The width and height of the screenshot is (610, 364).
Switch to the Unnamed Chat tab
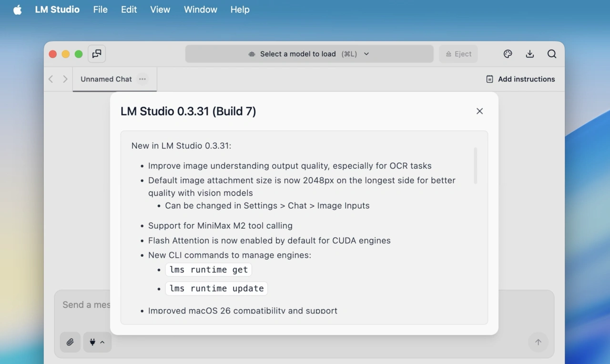(x=106, y=79)
